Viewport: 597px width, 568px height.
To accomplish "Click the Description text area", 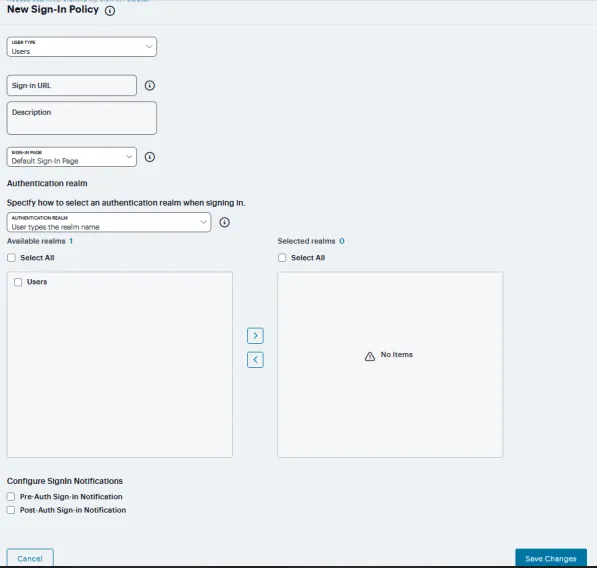I will pyautogui.click(x=81, y=118).
